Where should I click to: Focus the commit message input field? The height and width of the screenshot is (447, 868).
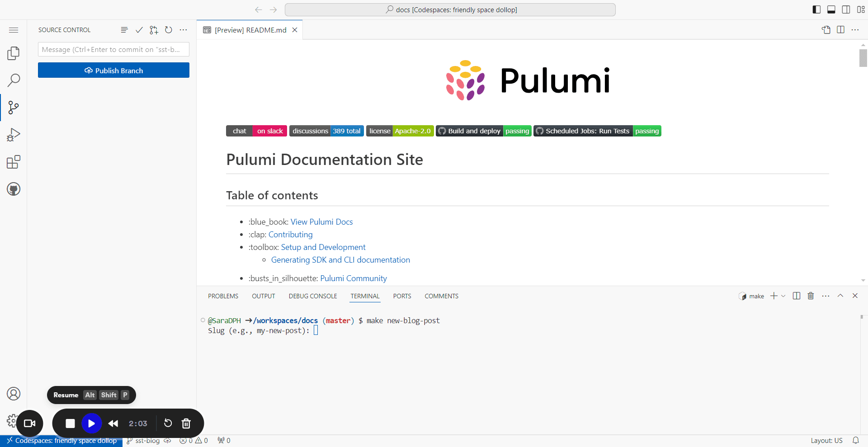tap(113, 49)
